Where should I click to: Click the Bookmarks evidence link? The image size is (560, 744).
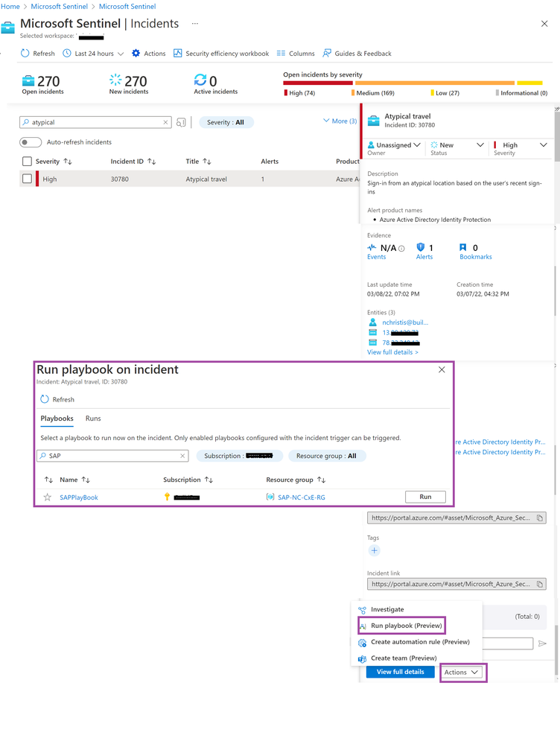[x=476, y=257]
